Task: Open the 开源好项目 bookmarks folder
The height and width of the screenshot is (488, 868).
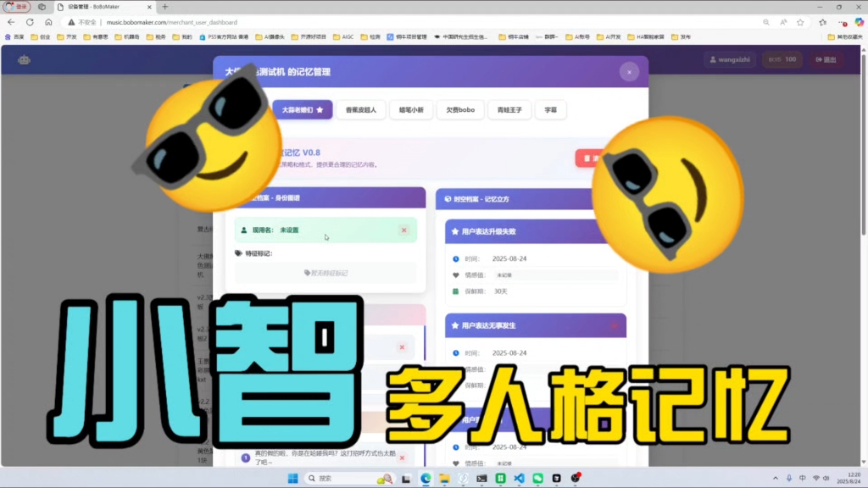Action: click(309, 37)
